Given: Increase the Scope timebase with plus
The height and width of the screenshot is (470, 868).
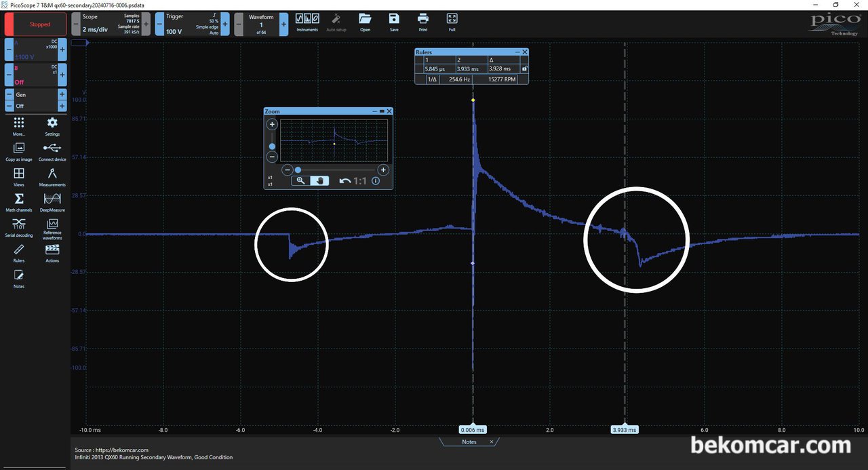Looking at the screenshot, I should (x=145, y=24).
